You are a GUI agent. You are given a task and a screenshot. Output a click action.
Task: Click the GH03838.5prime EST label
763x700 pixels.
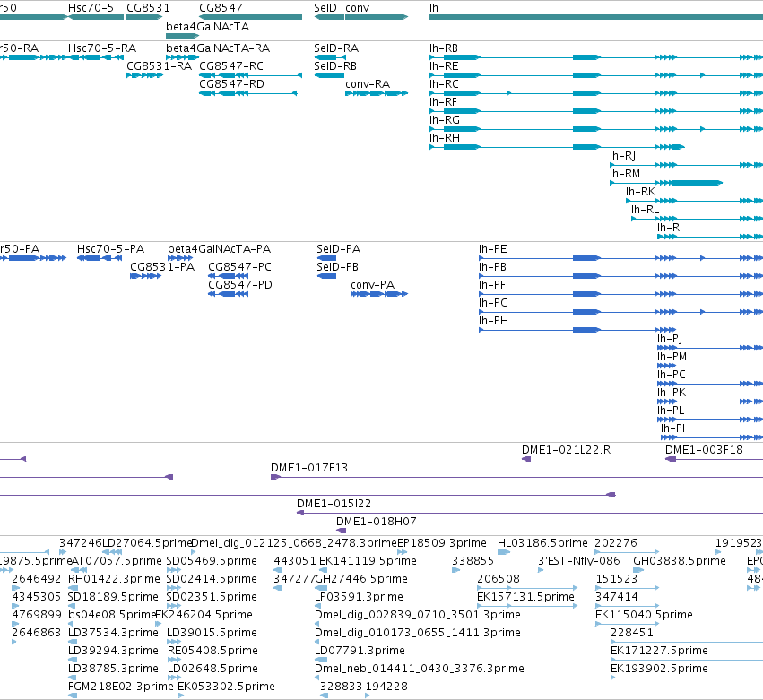coord(680,561)
